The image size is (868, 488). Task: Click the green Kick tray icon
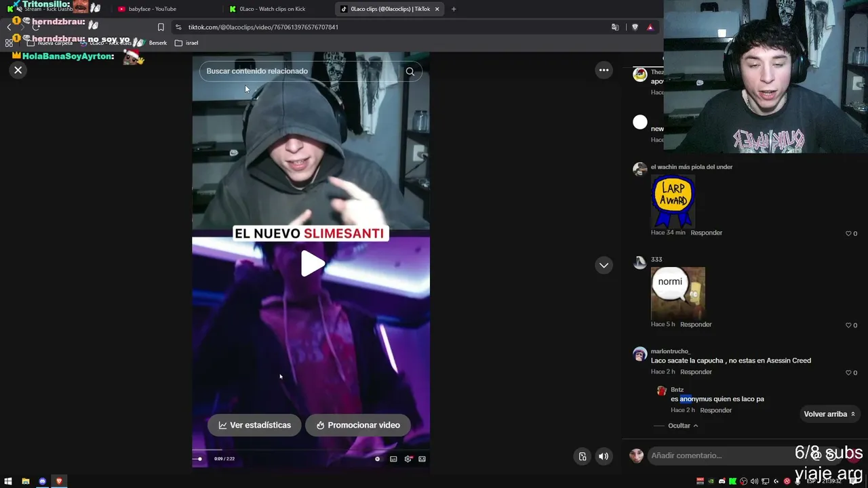[732, 481]
